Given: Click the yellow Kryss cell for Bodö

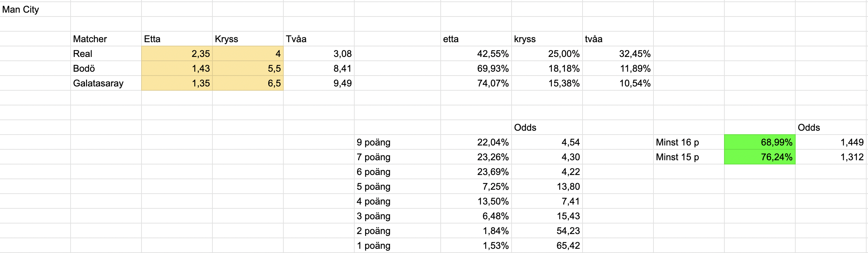Looking at the screenshot, I should (x=248, y=69).
